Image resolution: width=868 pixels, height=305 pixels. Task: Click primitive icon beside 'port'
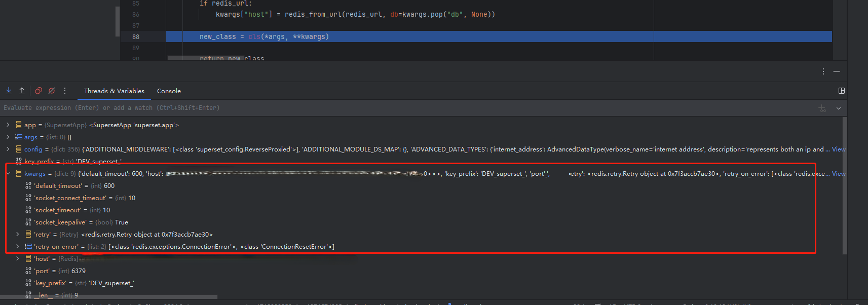coord(28,271)
